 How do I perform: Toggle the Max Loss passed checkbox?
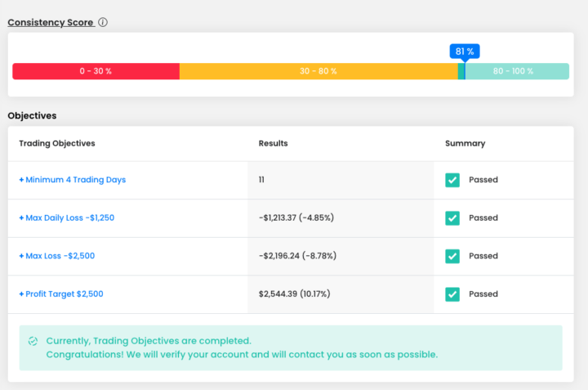[452, 256]
